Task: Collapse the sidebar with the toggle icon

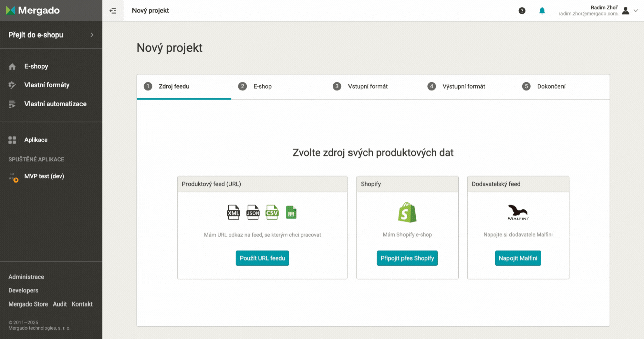Action: (x=113, y=11)
